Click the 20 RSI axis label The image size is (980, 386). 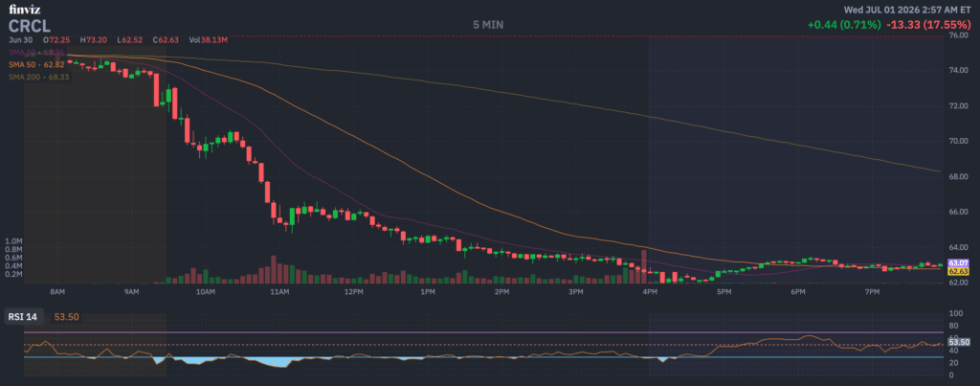point(953,363)
